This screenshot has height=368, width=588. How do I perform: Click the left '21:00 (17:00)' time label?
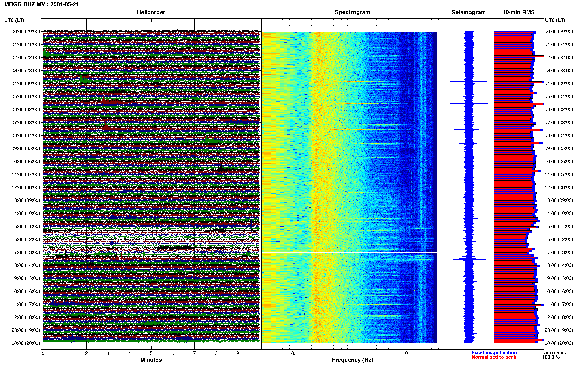pos(26,304)
